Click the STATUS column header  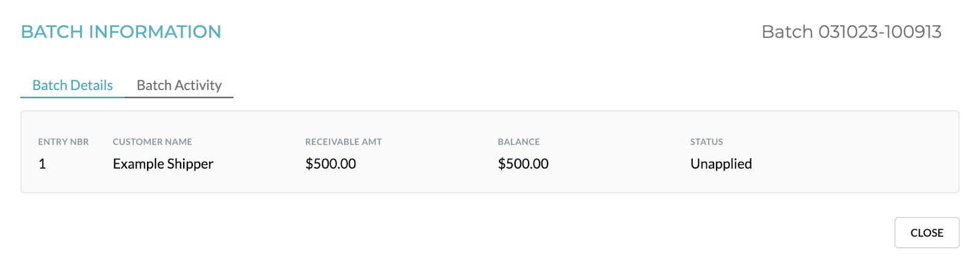click(707, 142)
